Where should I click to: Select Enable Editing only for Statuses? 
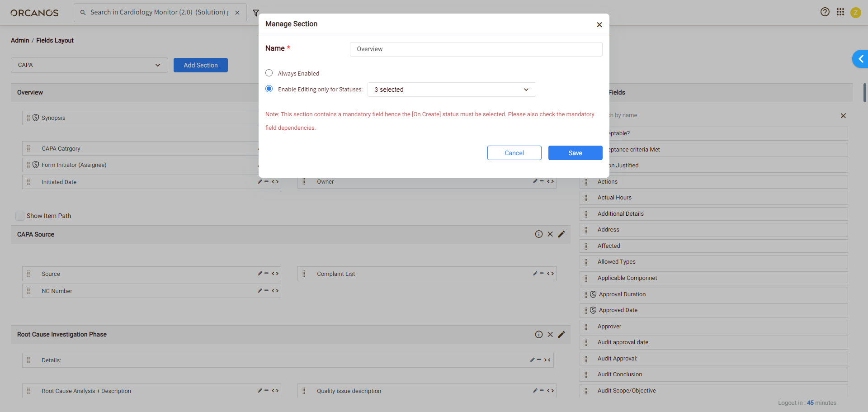[269, 89]
